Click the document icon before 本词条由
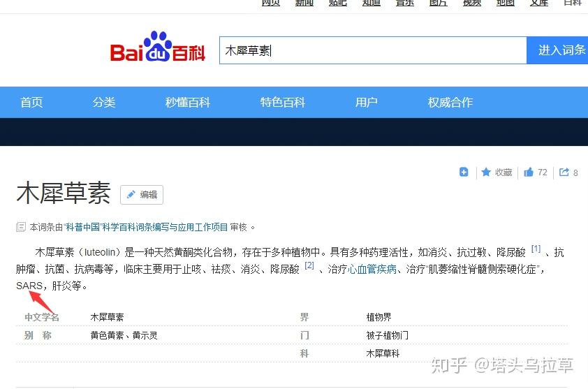 (21, 227)
